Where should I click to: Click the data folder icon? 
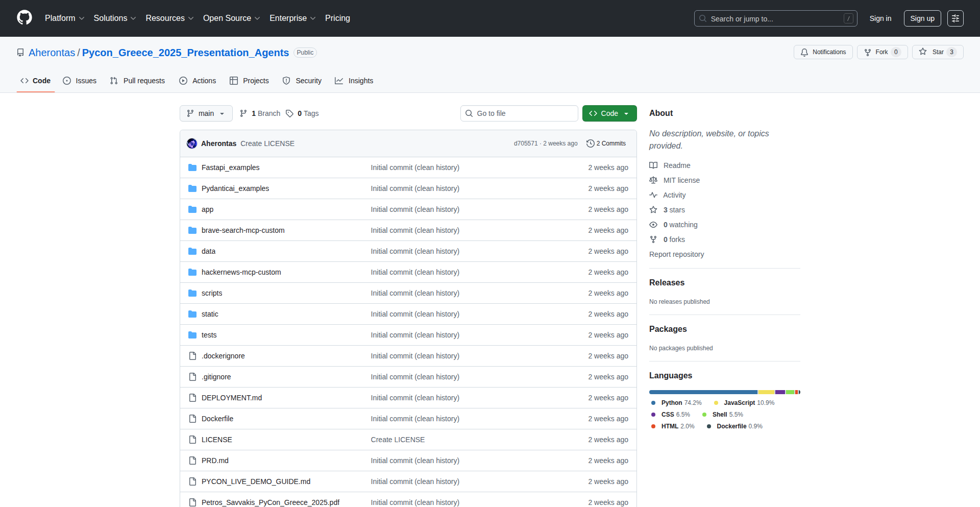(192, 251)
